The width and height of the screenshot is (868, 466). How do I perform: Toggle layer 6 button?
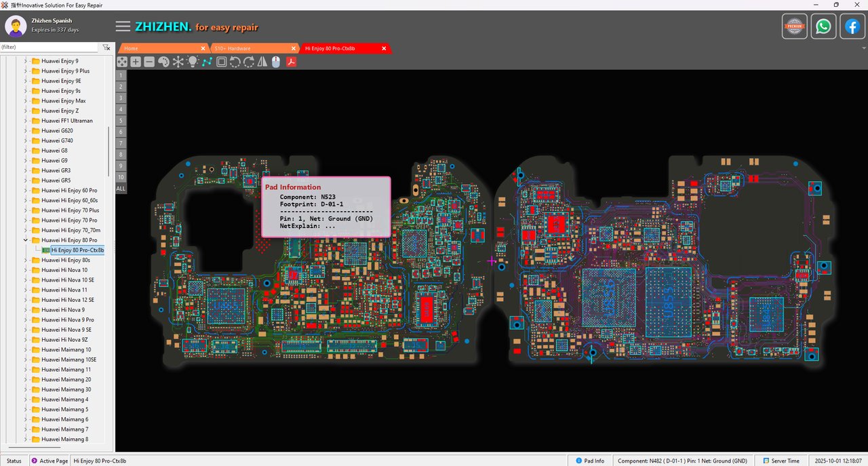[121, 132]
